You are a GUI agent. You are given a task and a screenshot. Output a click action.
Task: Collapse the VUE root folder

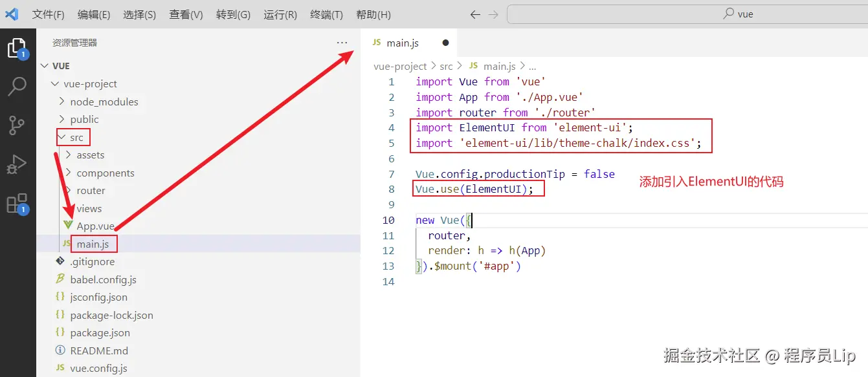tap(45, 66)
